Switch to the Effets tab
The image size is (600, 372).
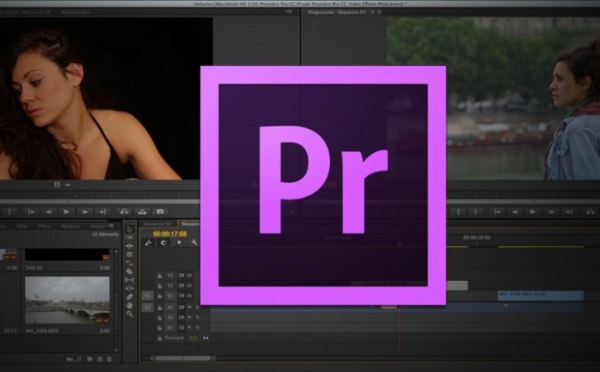click(x=44, y=226)
